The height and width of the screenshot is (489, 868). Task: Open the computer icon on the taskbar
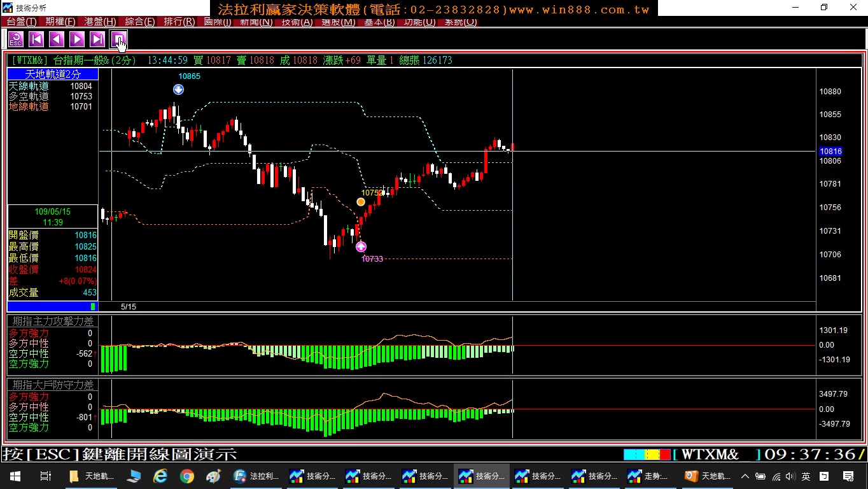(134, 476)
